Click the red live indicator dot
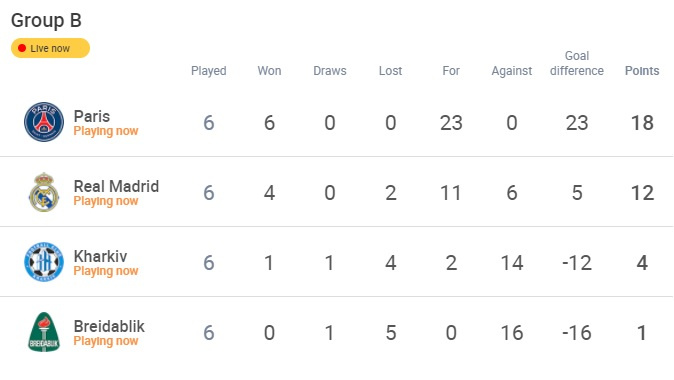Screen dimensions: 674x380 coord(22,48)
